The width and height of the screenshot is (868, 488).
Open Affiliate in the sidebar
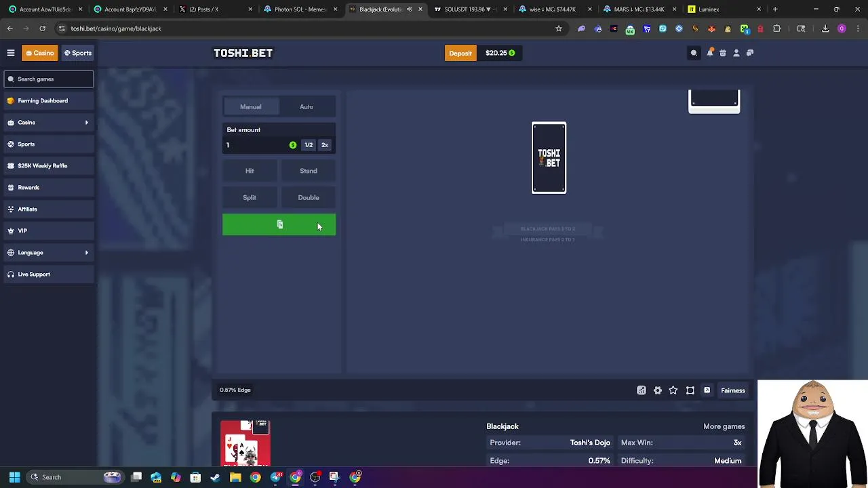click(x=47, y=209)
